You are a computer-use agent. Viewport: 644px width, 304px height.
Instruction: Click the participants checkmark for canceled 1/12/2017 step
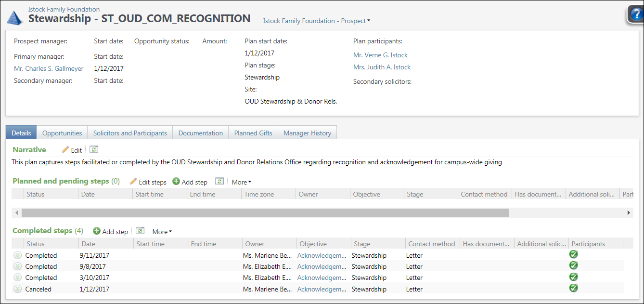pos(573,288)
